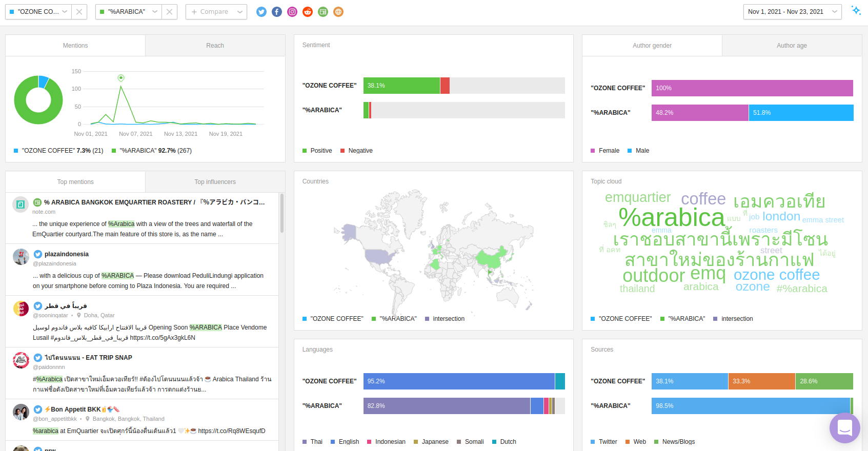Open the EAT TRIP SNAP author mention
The image size is (868, 451).
pyautogui.click(x=88, y=358)
